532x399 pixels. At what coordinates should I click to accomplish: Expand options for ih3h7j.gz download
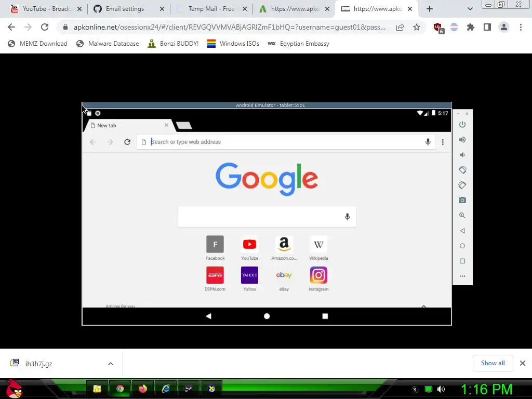(111, 364)
